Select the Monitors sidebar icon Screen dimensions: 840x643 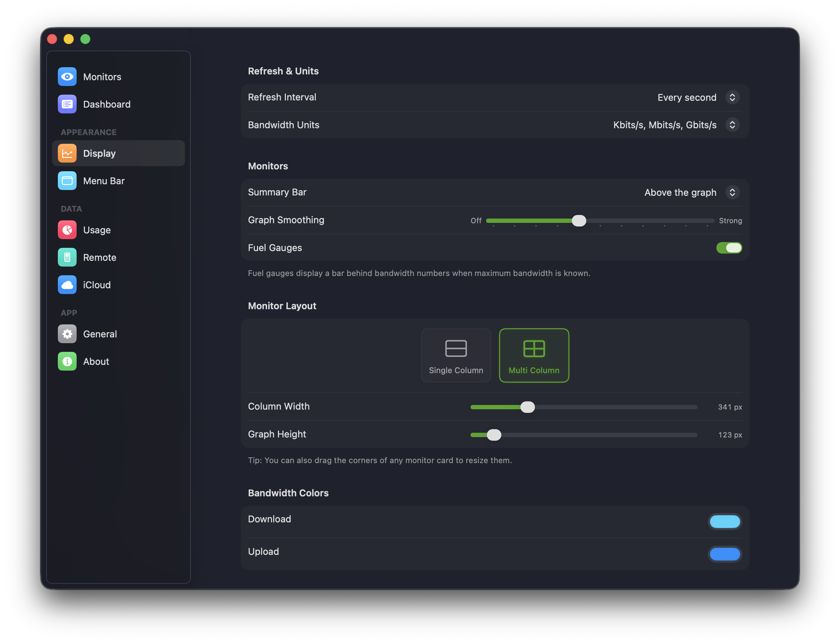pyautogui.click(x=67, y=77)
